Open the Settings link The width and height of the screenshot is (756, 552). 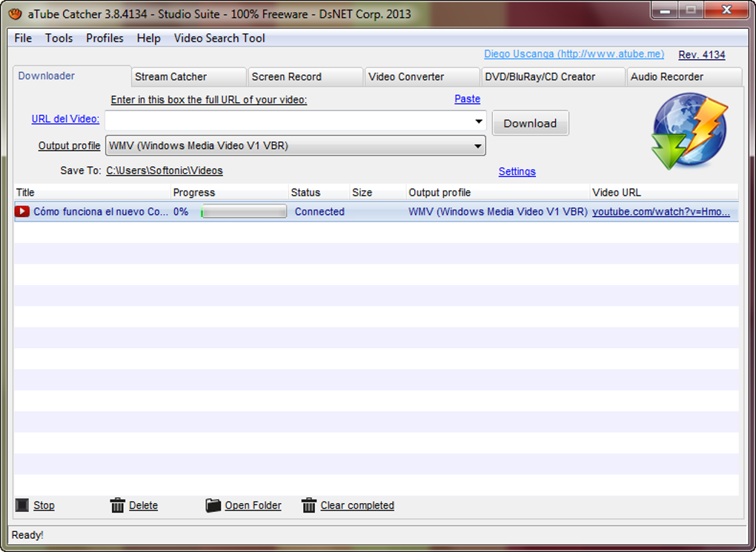517,172
